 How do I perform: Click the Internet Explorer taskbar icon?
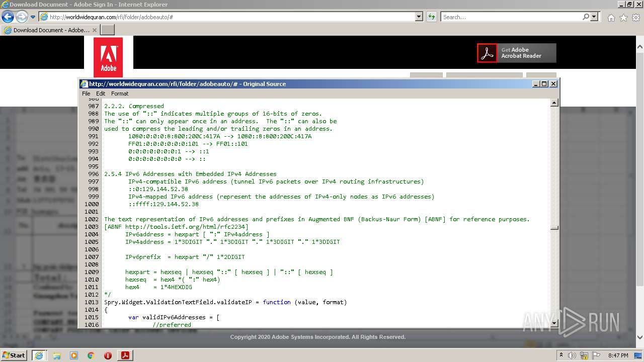click(x=39, y=355)
